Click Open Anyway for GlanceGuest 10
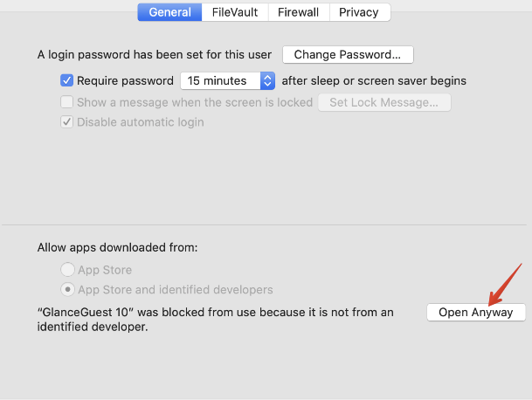 pyautogui.click(x=476, y=313)
